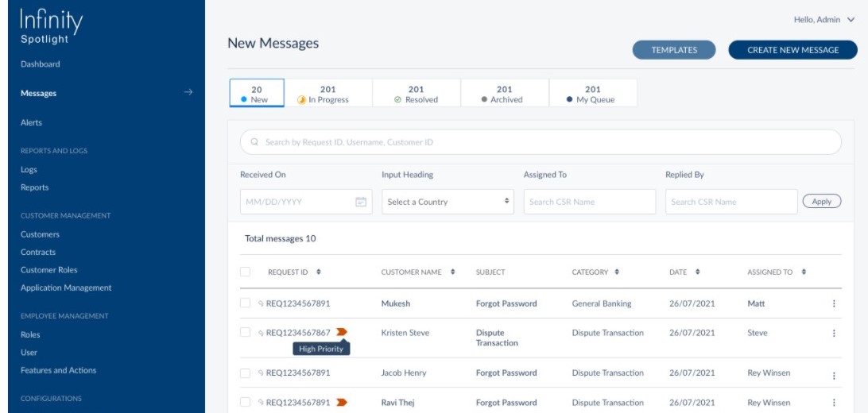The width and height of the screenshot is (868, 413).
Task: Open the My Queue tab
Action: click(x=592, y=95)
